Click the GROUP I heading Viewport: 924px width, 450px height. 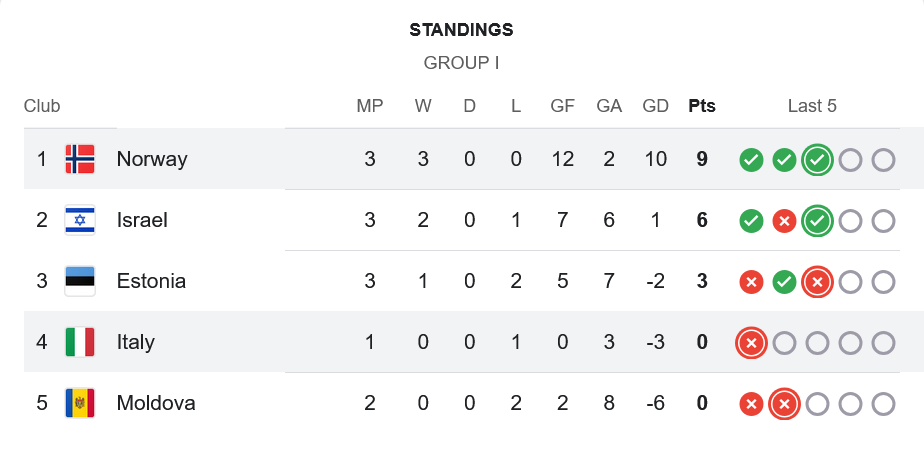pos(461,63)
